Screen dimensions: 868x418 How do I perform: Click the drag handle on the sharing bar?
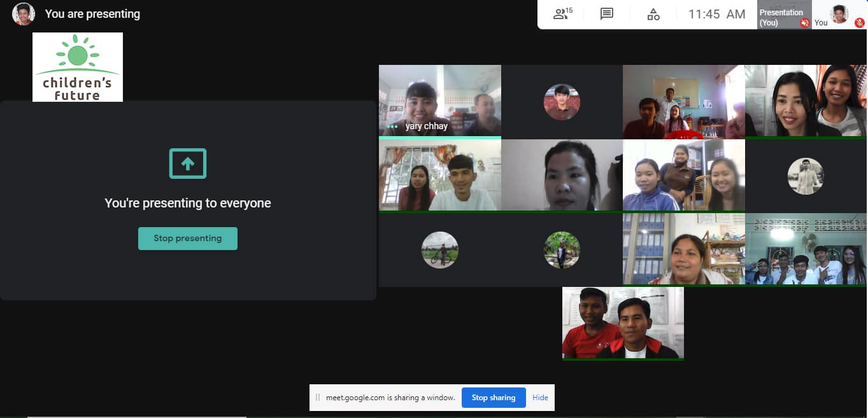pyautogui.click(x=318, y=398)
